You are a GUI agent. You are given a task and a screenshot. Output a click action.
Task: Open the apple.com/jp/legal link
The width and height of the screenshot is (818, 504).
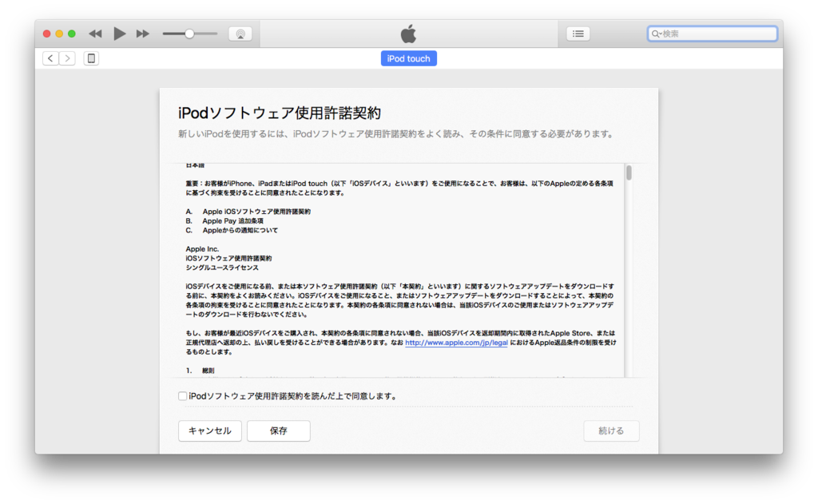(x=456, y=343)
